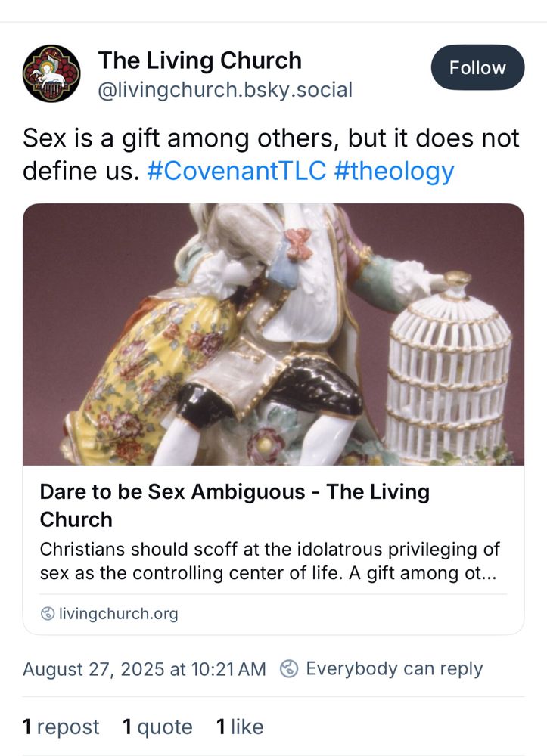Image resolution: width=547 pixels, height=756 pixels.
Task: Open the #theology hashtag
Action: pyautogui.click(x=394, y=171)
